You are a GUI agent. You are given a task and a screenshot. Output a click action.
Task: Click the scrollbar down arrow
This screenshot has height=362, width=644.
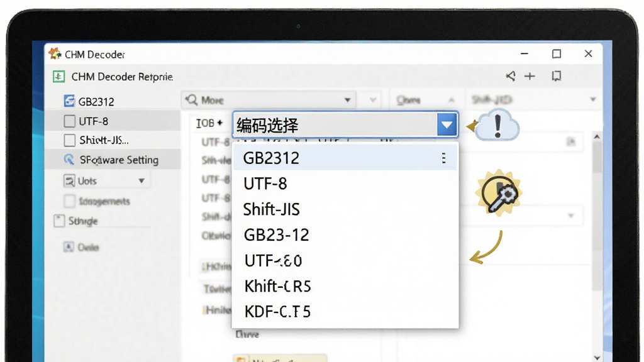[x=597, y=358]
